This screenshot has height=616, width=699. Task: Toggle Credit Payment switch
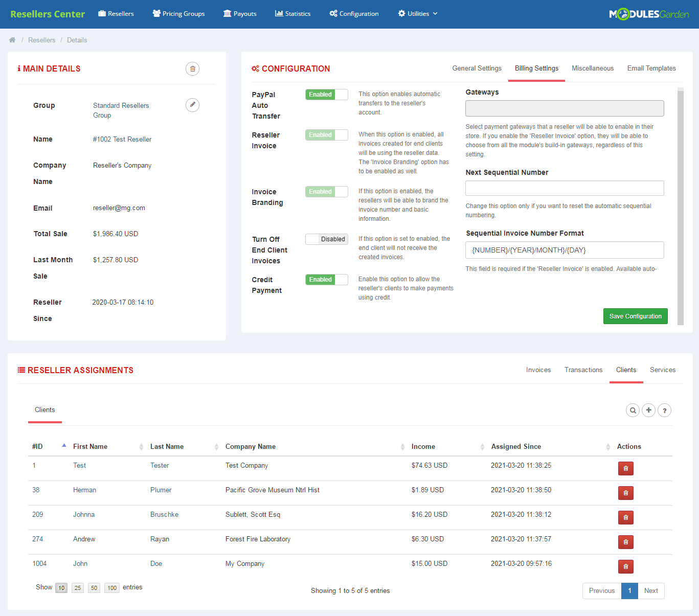[x=327, y=280]
